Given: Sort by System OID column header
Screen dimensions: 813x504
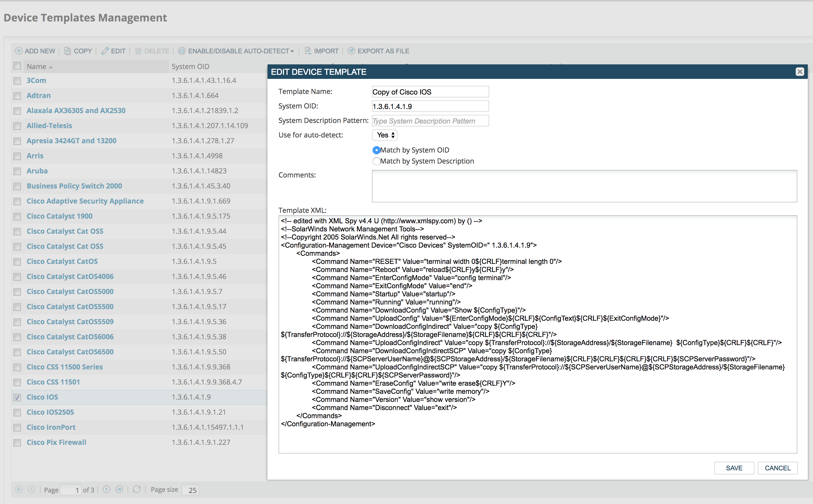Looking at the screenshot, I should click(x=190, y=66).
